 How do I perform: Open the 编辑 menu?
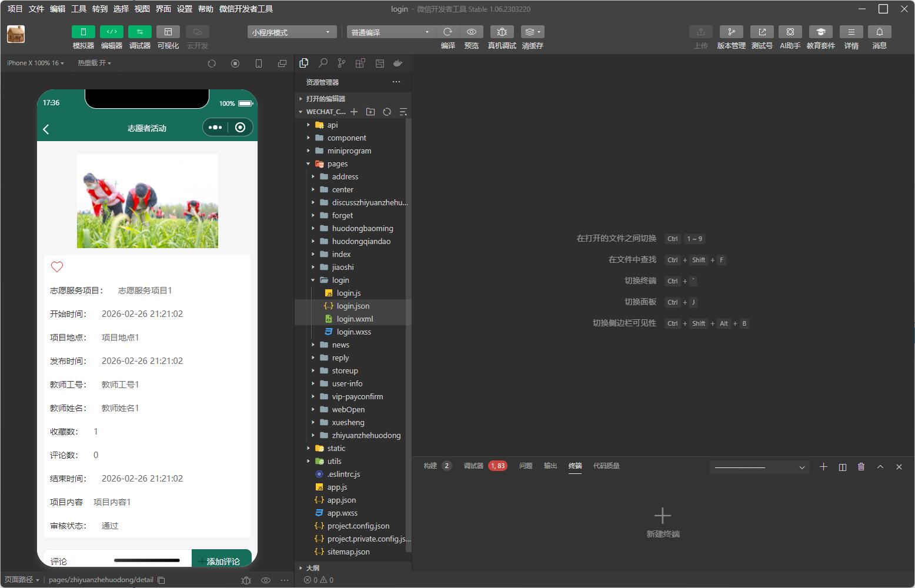tap(58, 9)
